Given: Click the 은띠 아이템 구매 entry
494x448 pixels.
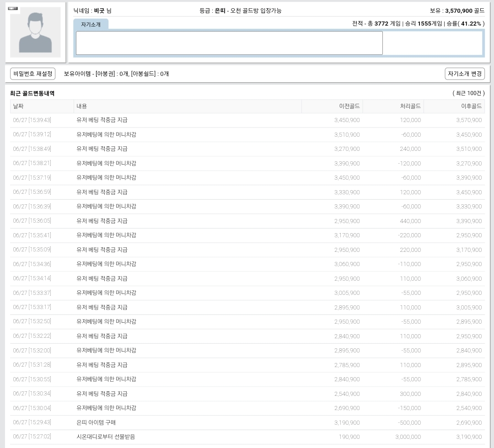Looking at the screenshot, I should [x=96, y=422].
